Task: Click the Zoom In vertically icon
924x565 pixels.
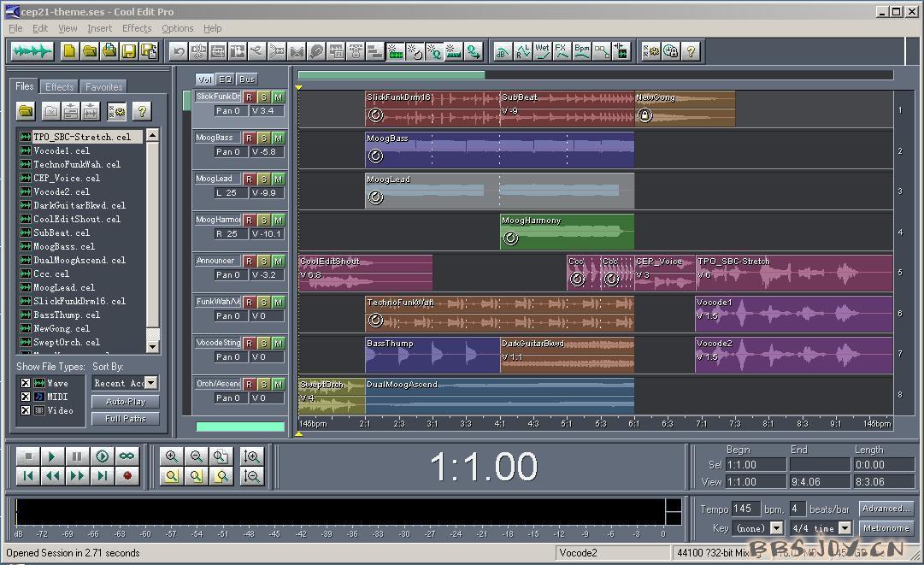Action: [251, 456]
